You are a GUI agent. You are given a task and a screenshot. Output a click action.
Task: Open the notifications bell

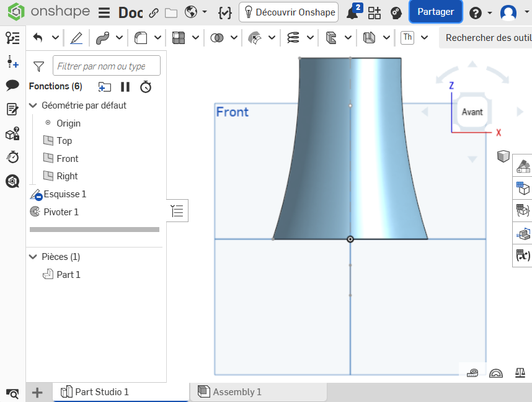point(353,12)
